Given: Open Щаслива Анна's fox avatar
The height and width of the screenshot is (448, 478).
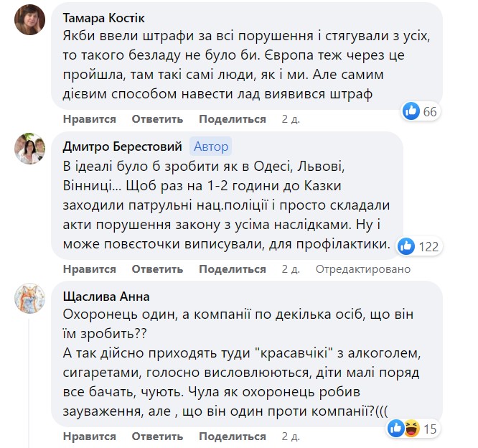Looking at the screenshot, I should [32, 299].
